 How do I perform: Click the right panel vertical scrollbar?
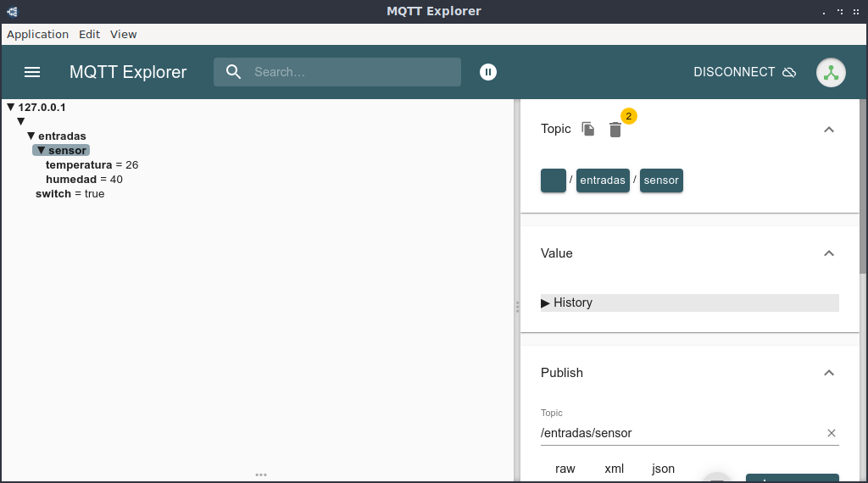(863, 186)
